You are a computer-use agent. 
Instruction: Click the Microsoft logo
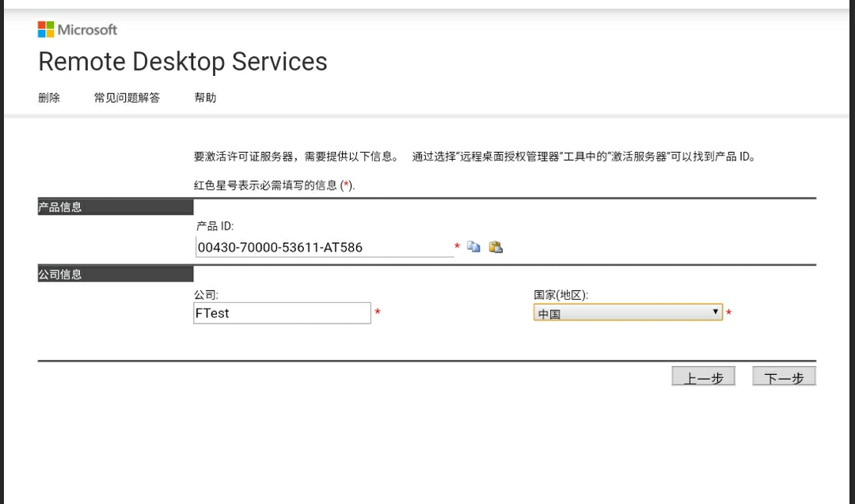point(78,29)
